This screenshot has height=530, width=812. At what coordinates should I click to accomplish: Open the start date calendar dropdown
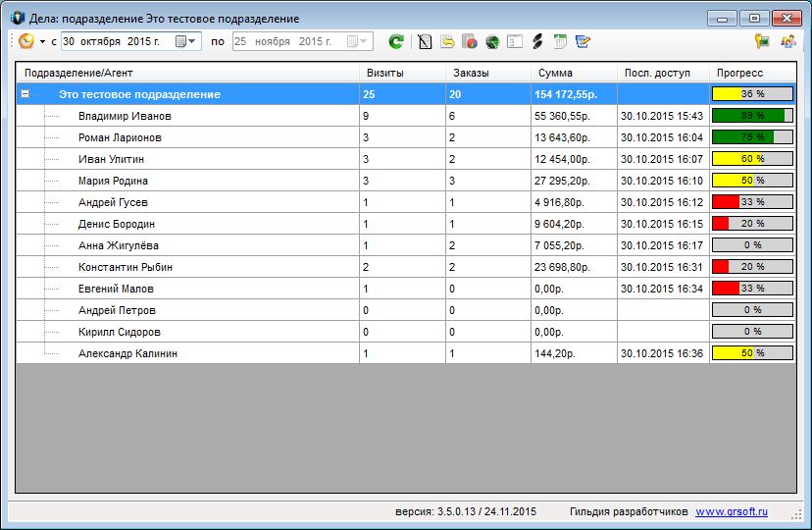pyautogui.click(x=185, y=41)
